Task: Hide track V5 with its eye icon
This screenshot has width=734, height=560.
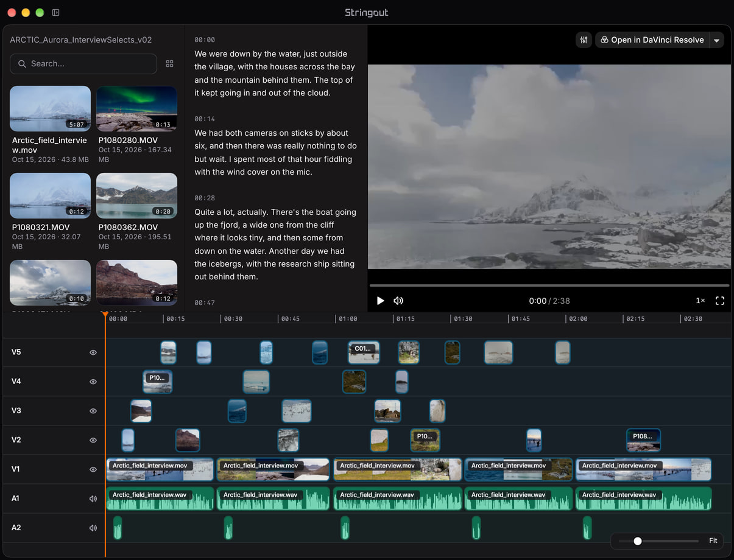Action: tap(93, 352)
